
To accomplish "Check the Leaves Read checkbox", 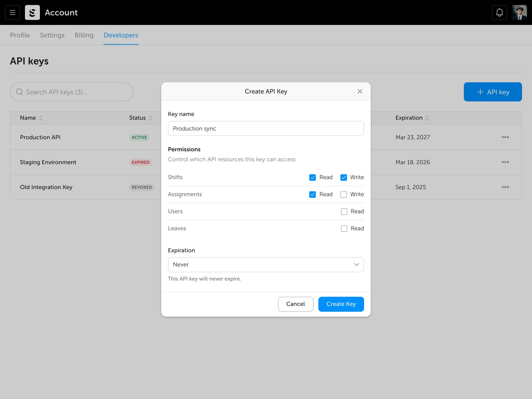I will pos(344,228).
